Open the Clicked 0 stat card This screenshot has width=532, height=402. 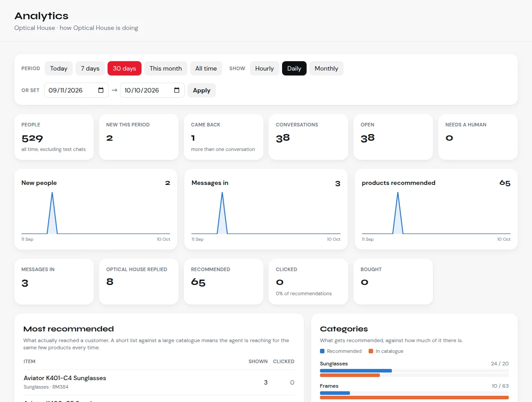coord(308,281)
